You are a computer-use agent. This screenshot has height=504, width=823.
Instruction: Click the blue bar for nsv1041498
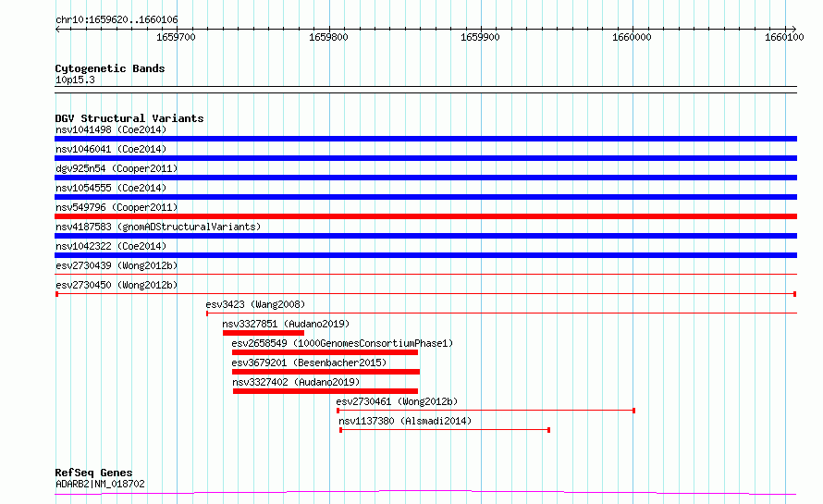pos(425,139)
